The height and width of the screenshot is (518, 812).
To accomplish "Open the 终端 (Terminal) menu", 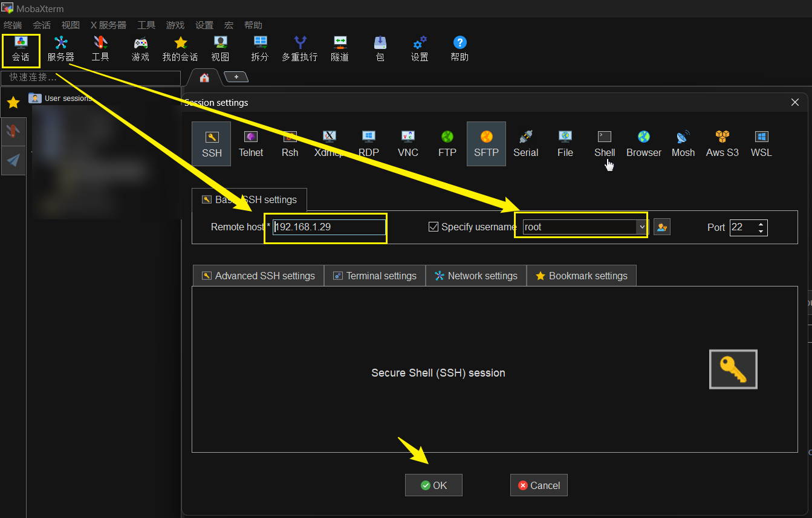I will coord(13,25).
